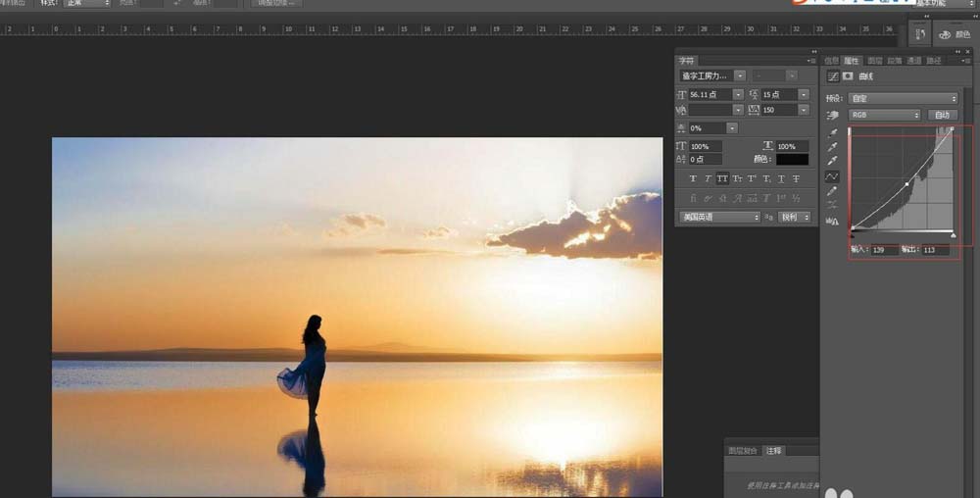Image resolution: width=980 pixels, height=498 pixels.
Task: Switch to the Channels tab
Action: click(x=913, y=61)
